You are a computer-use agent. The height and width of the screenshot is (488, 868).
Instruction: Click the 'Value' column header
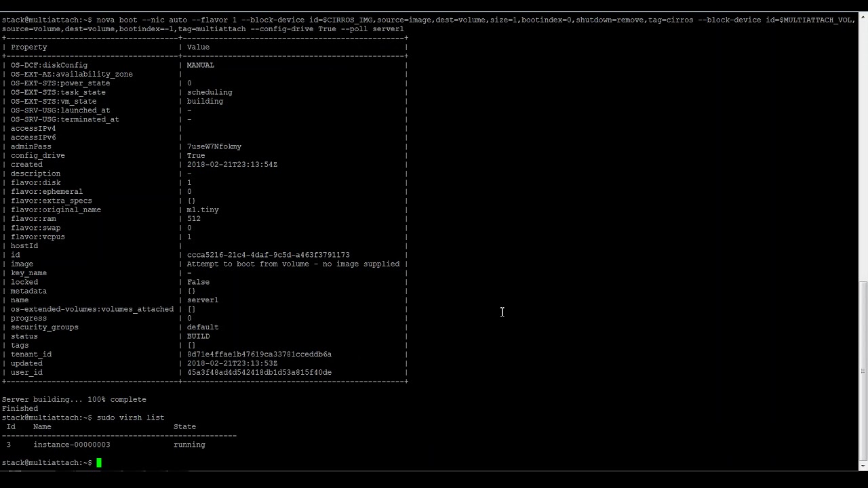coord(198,47)
